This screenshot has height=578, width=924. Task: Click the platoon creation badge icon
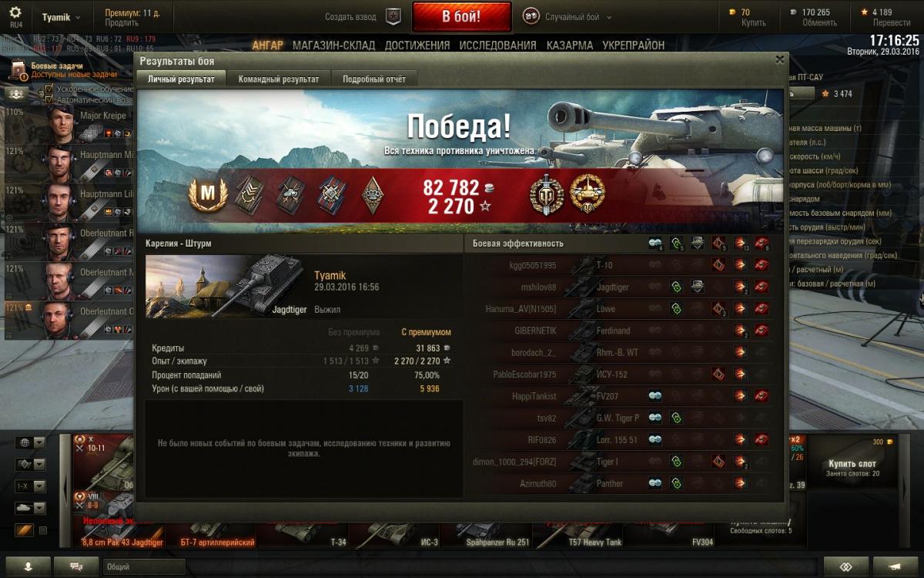393,16
